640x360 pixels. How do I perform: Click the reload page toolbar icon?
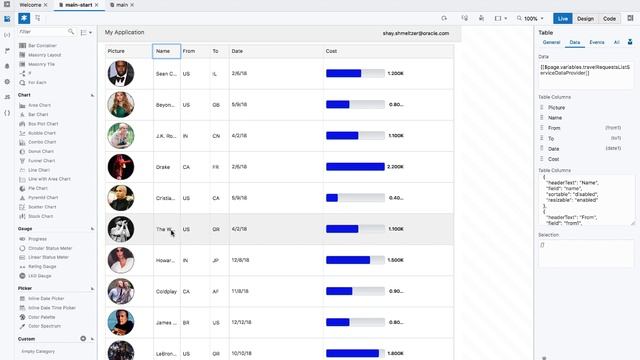point(444,18)
